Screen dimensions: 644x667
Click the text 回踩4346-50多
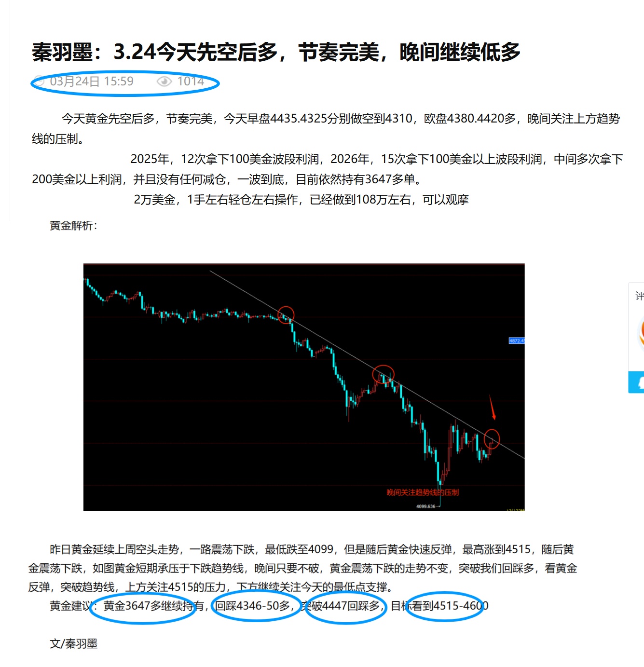click(x=253, y=606)
